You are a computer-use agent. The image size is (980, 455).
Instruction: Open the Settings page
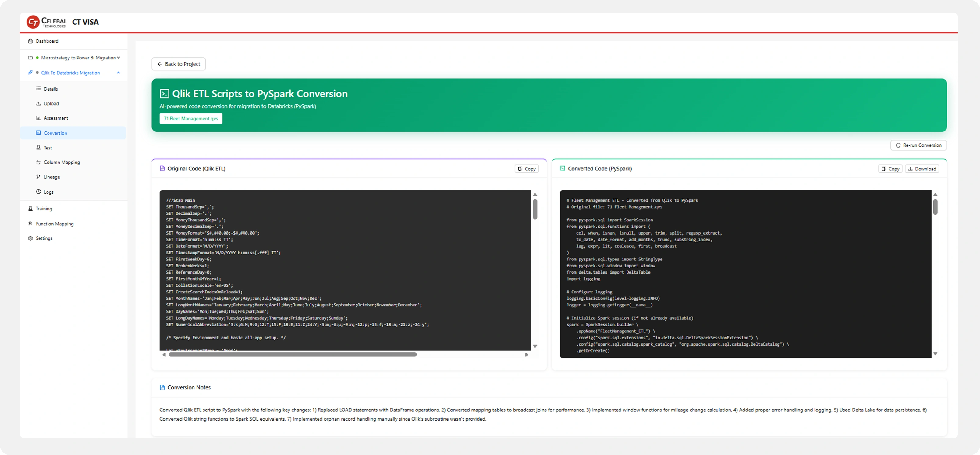pos(73,238)
